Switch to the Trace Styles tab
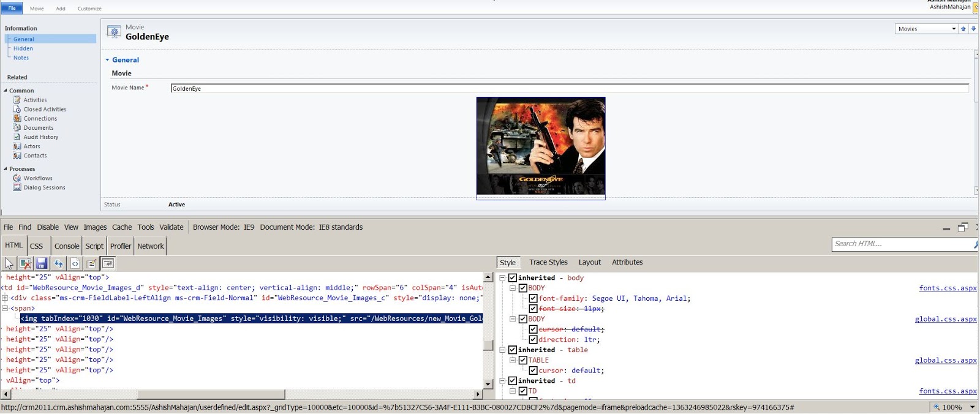 [x=548, y=262]
